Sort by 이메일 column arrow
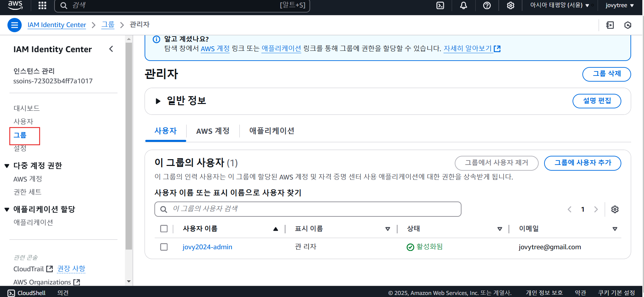The width and height of the screenshot is (644, 297). click(615, 229)
